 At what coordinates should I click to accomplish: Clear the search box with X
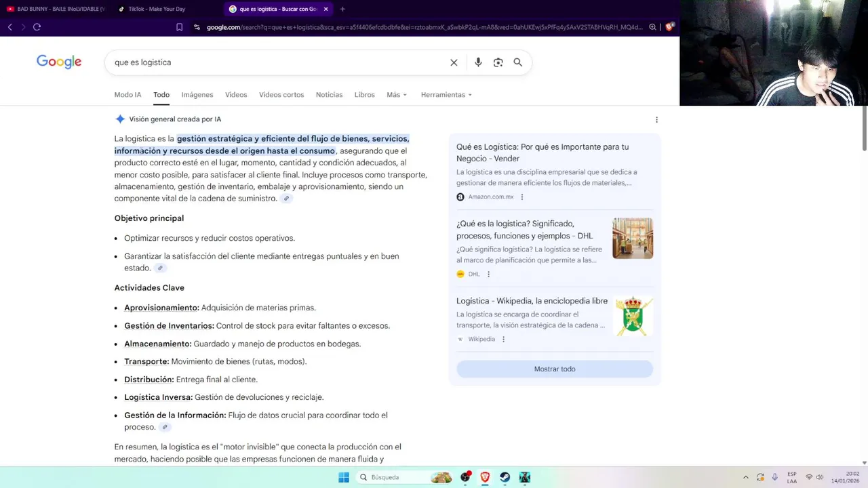[x=454, y=62]
